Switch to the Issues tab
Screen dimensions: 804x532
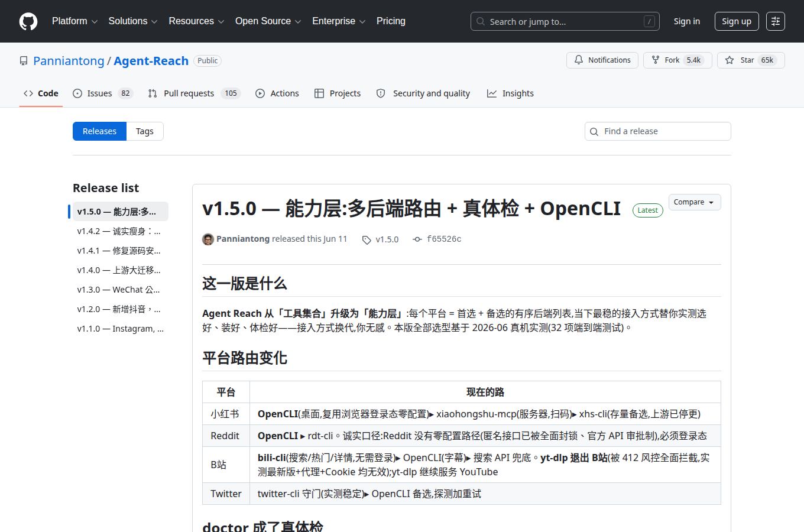pyautogui.click(x=103, y=93)
